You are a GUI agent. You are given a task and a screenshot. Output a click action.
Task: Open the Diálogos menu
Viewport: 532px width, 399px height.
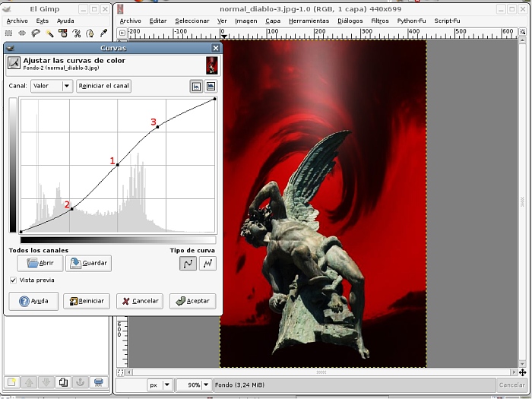(350, 21)
